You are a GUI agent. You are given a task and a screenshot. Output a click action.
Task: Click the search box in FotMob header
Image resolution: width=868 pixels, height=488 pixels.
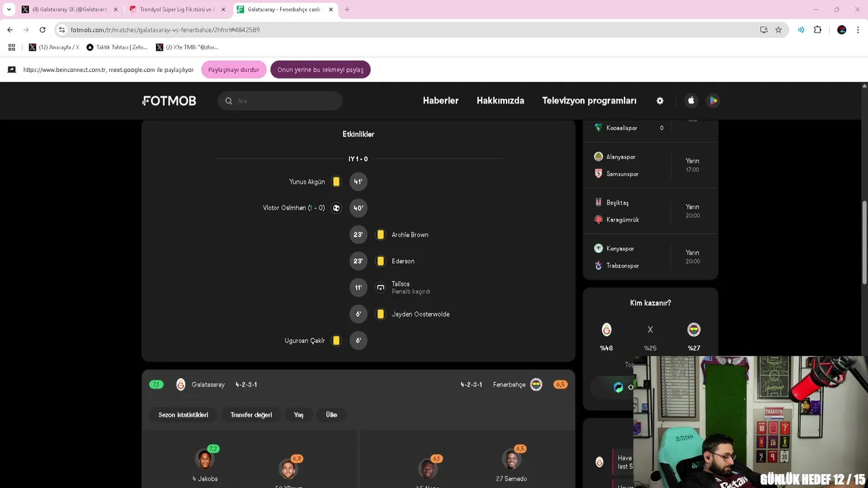pos(280,101)
